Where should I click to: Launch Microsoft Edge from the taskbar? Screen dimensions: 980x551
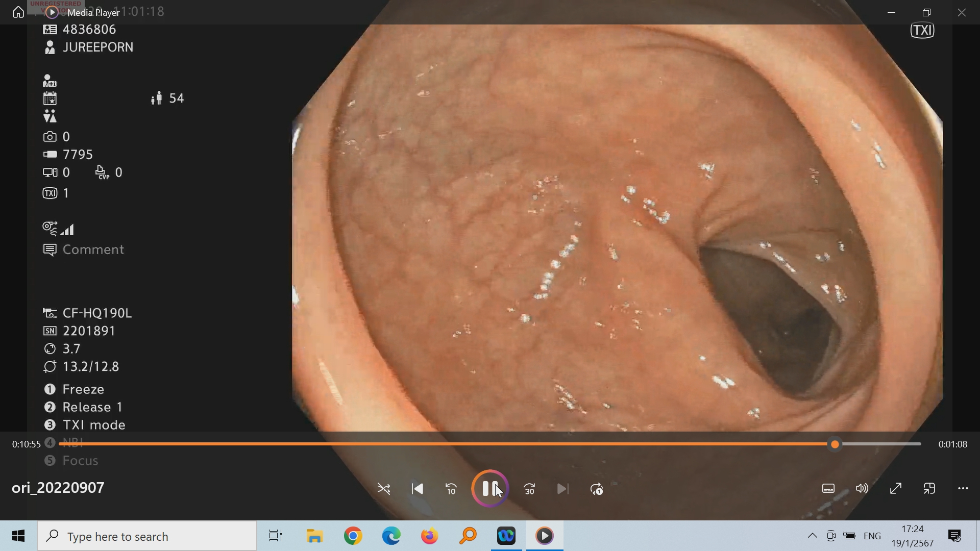pos(391,536)
